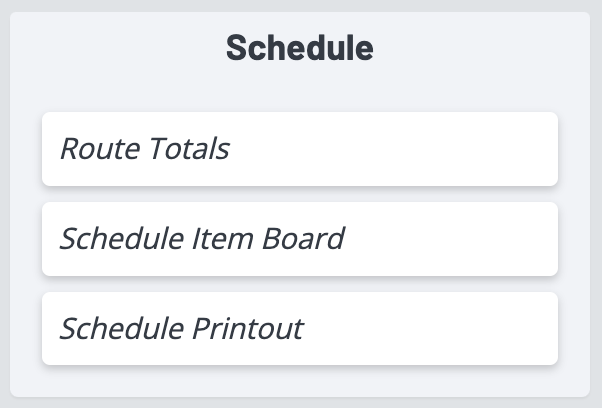
Task: Click the bold "Schedule" title text
Action: 299,48
